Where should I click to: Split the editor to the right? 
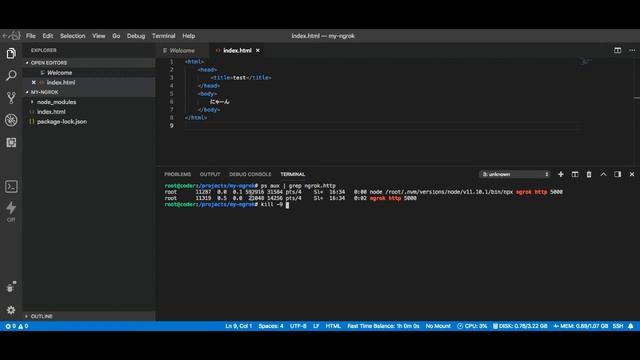point(618,50)
